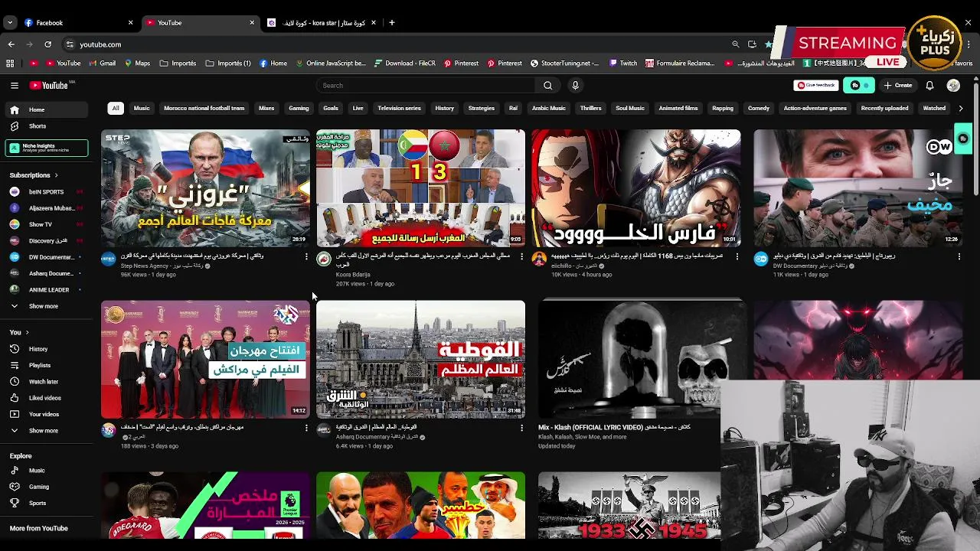Open the Maps bookmark
980x551 pixels.
[137, 64]
